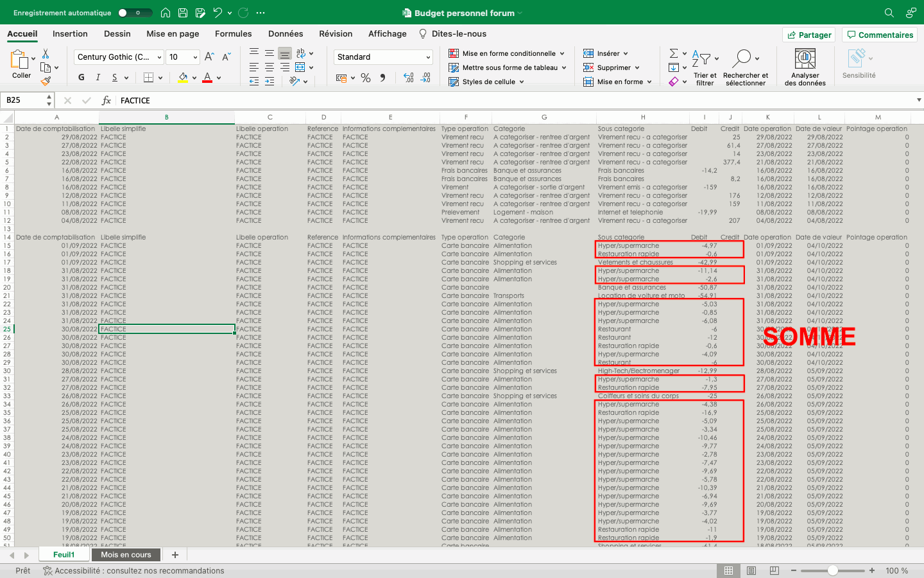This screenshot has width=924, height=578.
Task: Click the Save icon in title bar
Action: click(183, 13)
